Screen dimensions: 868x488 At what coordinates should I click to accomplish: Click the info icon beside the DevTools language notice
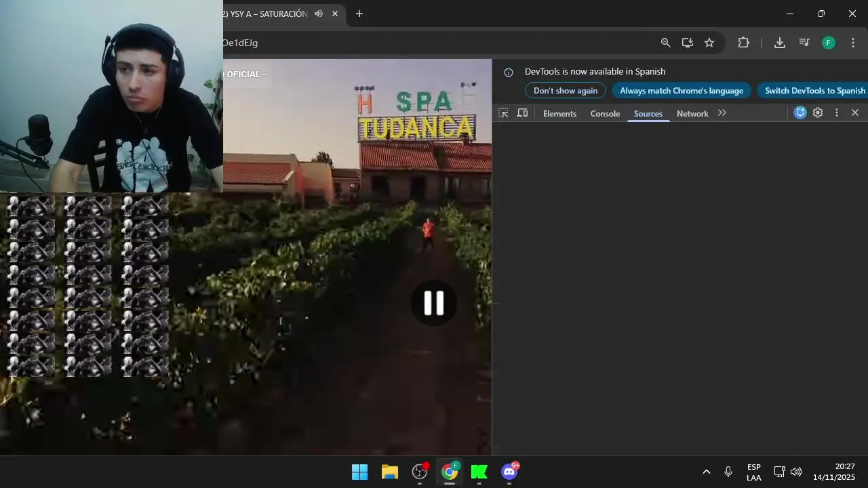tap(509, 72)
